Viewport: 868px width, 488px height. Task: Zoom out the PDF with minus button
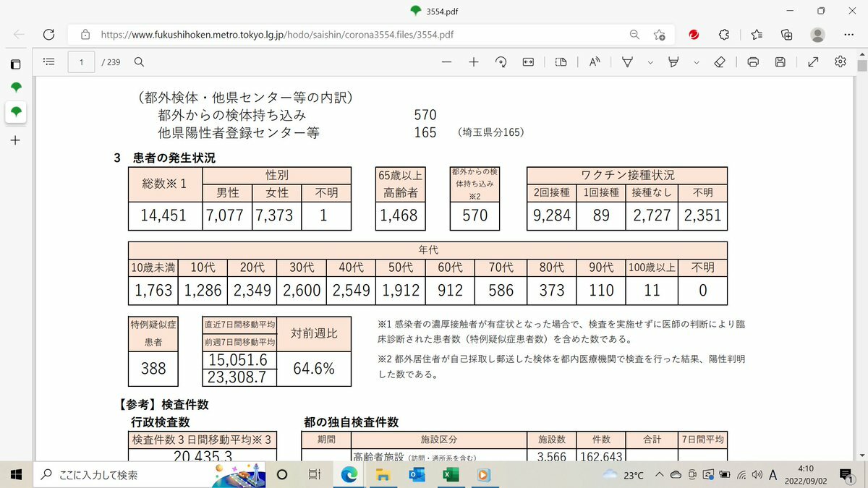tap(446, 62)
